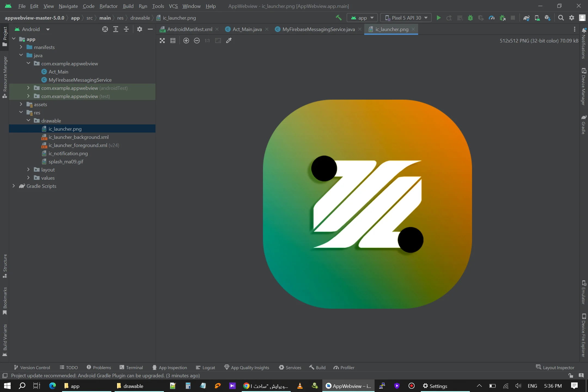Toggle the Gradle side panel
Viewport: 588px width, 392px height.
pos(584,125)
